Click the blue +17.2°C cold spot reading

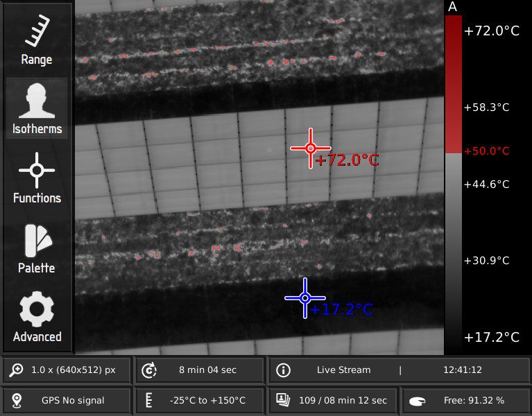pyautogui.click(x=341, y=309)
